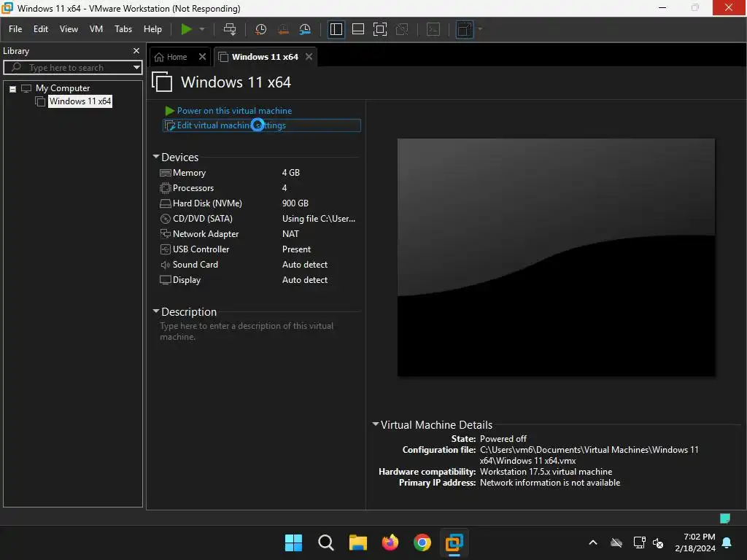Click Power on this virtual machine link
Screen dimensions: 747x560
pos(234,111)
